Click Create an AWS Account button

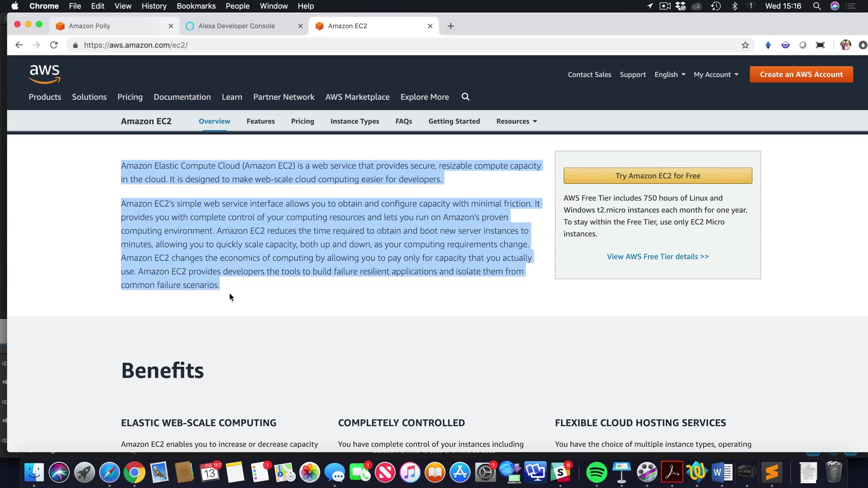coord(801,75)
